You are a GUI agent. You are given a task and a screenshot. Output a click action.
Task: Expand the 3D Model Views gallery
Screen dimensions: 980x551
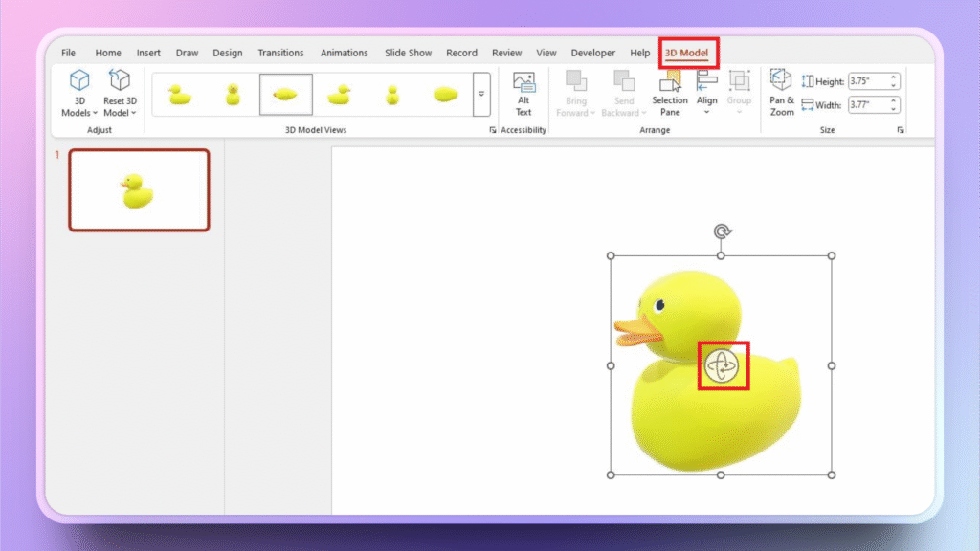[481, 94]
